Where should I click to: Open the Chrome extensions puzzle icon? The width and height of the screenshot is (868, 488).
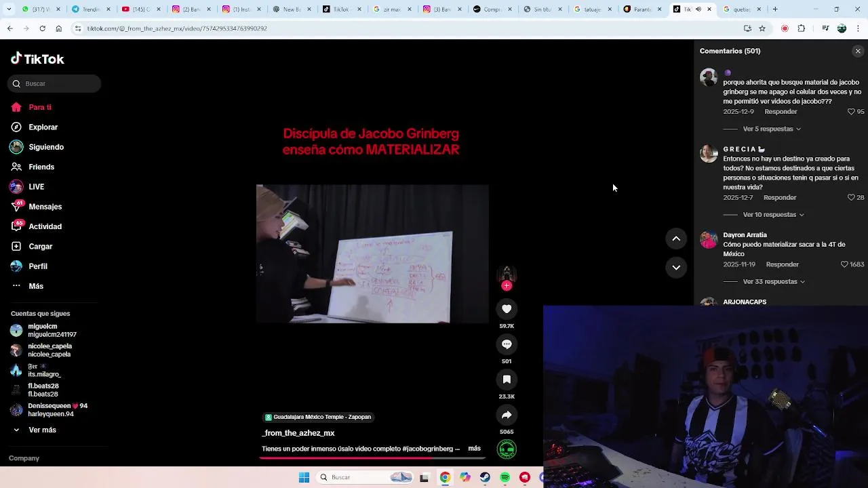pos(802,28)
